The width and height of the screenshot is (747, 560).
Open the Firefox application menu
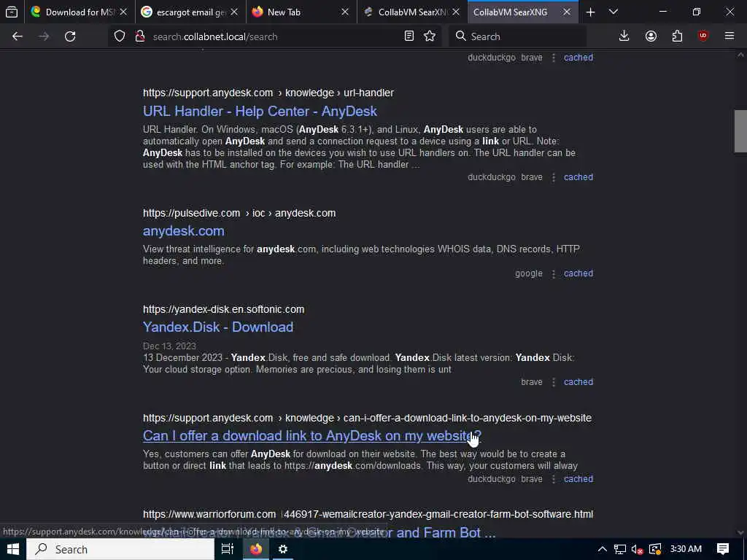click(729, 36)
